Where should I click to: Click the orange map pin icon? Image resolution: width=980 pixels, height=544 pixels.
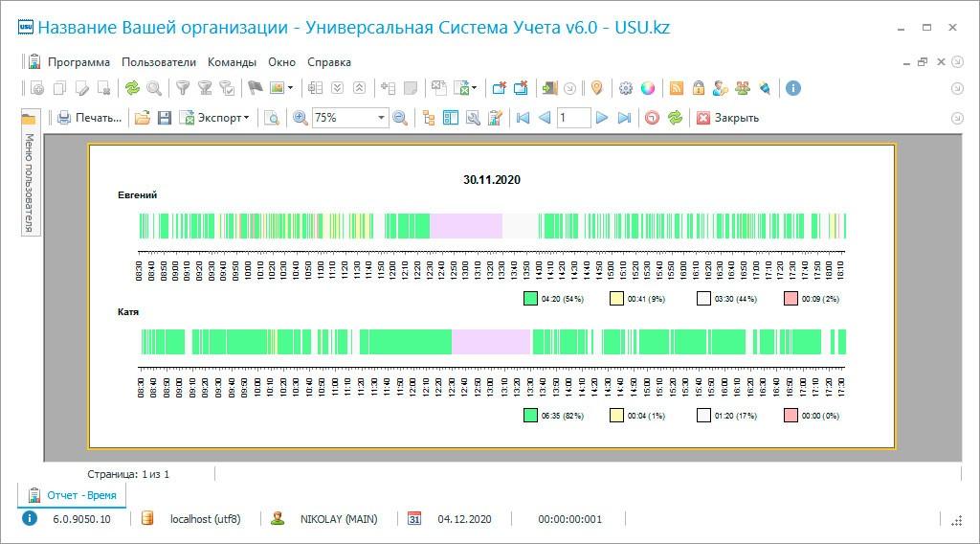597,88
